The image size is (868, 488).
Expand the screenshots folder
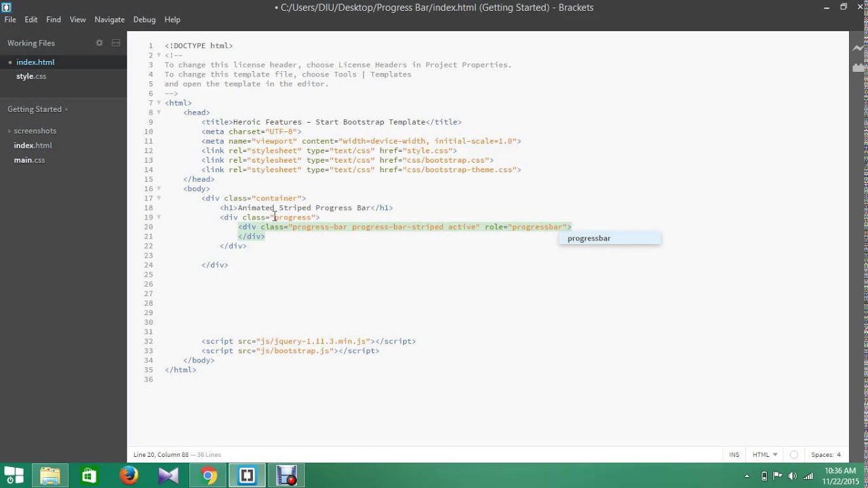(35, 131)
